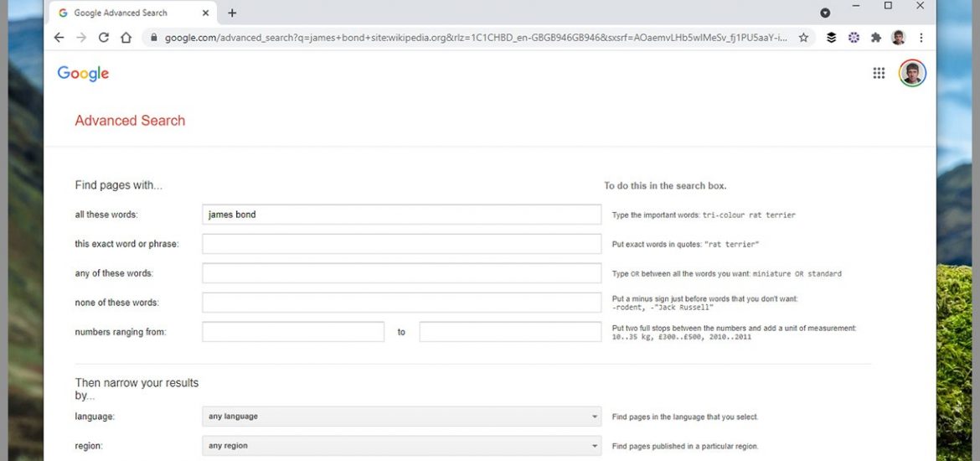
Task: Minimize the Chrome window
Action: coord(856,6)
